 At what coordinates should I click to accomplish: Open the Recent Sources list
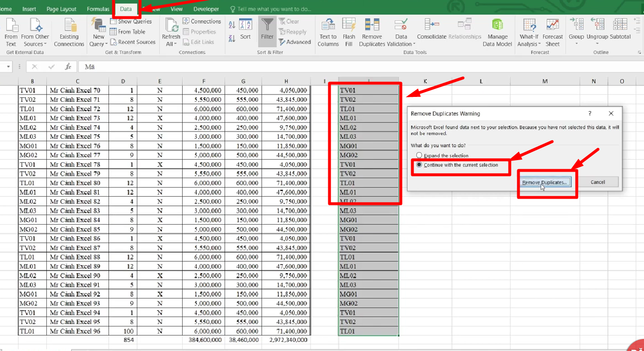133,42
